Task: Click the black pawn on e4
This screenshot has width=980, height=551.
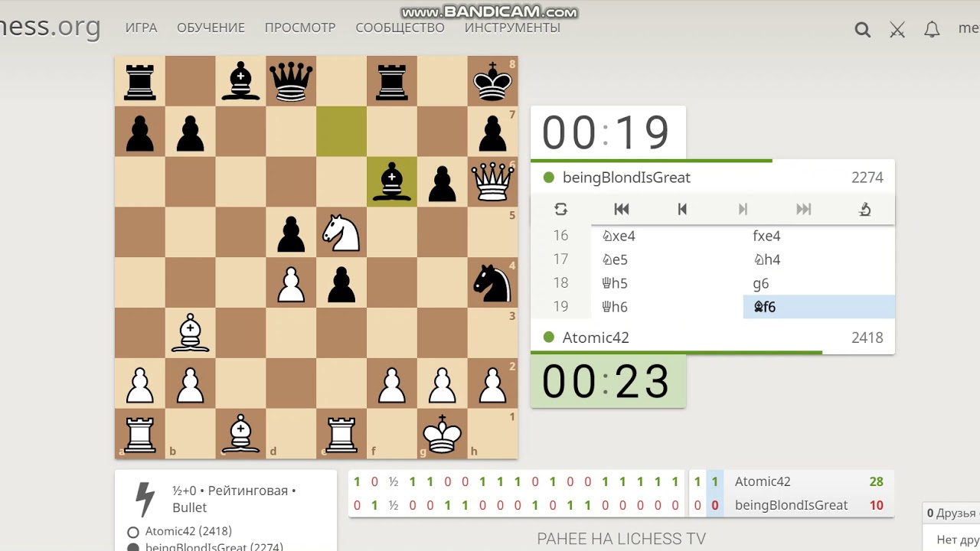Action: 341,282
